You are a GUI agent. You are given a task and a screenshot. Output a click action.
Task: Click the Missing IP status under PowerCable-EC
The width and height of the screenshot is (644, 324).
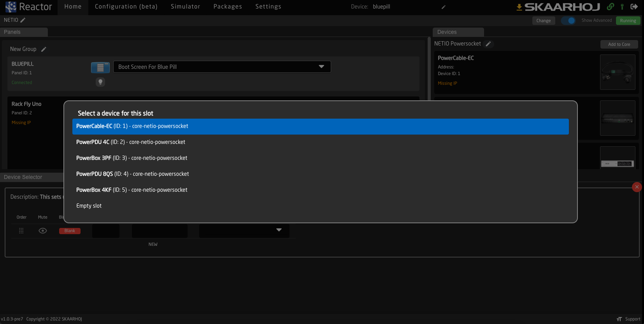(447, 83)
